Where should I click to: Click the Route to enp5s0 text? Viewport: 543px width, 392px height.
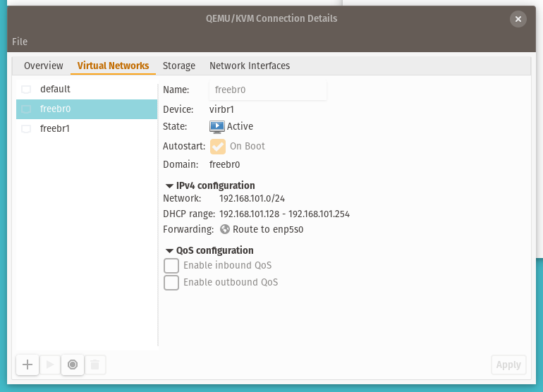tap(268, 229)
